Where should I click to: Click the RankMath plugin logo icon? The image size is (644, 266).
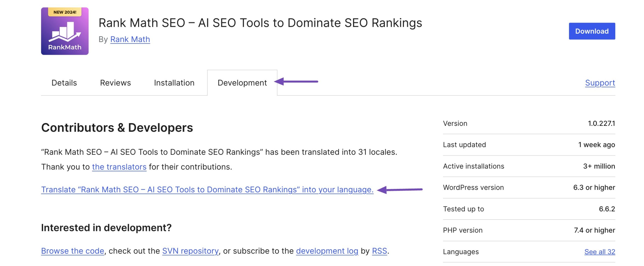click(65, 31)
